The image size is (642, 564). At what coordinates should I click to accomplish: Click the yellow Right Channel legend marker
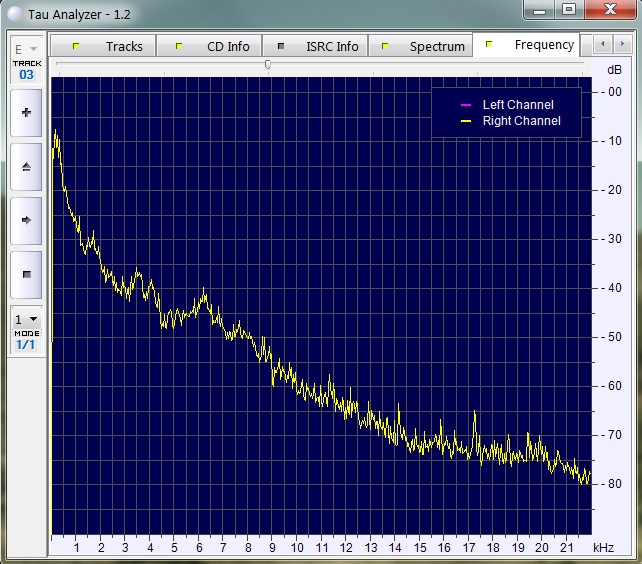click(x=465, y=121)
